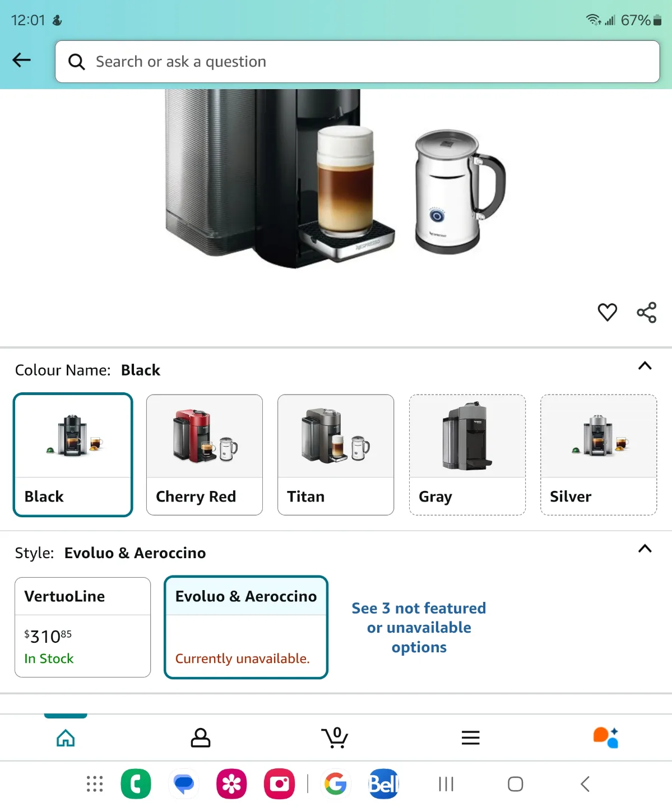The width and height of the screenshot is (672, 807).
Task: Select the Titan colour option
Action: [336, 454]
